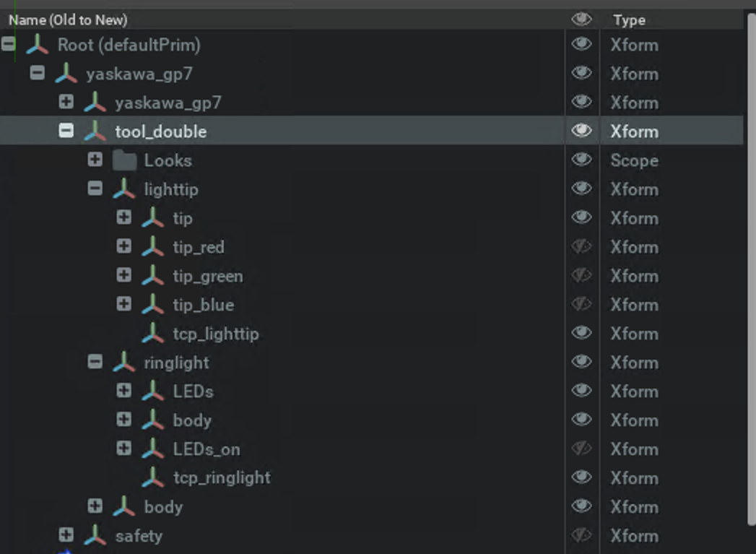Click the Xform icon of Root defaultPrim
Screen dimensions: 756x554
(38, 45)
